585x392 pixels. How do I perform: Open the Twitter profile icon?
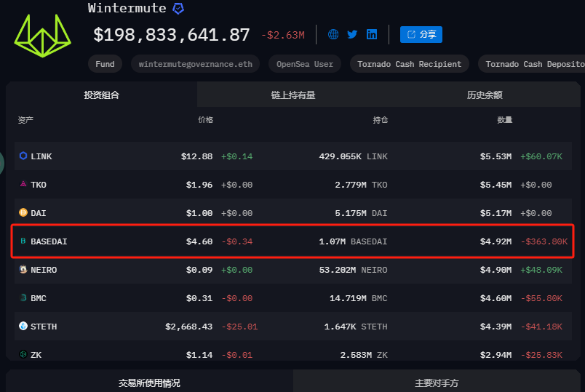[352, 35]
